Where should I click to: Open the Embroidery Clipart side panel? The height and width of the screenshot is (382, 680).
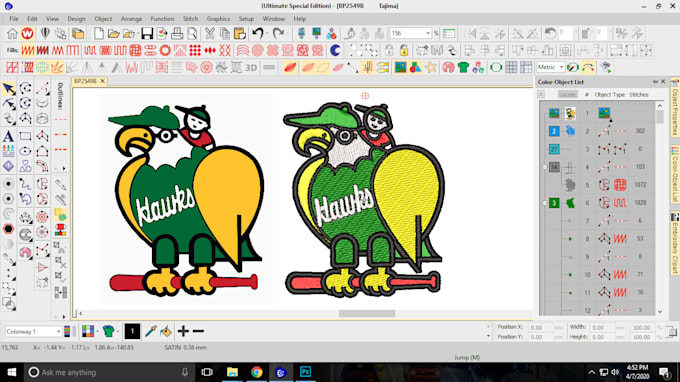pyautogui.click(x=675, y=244)
